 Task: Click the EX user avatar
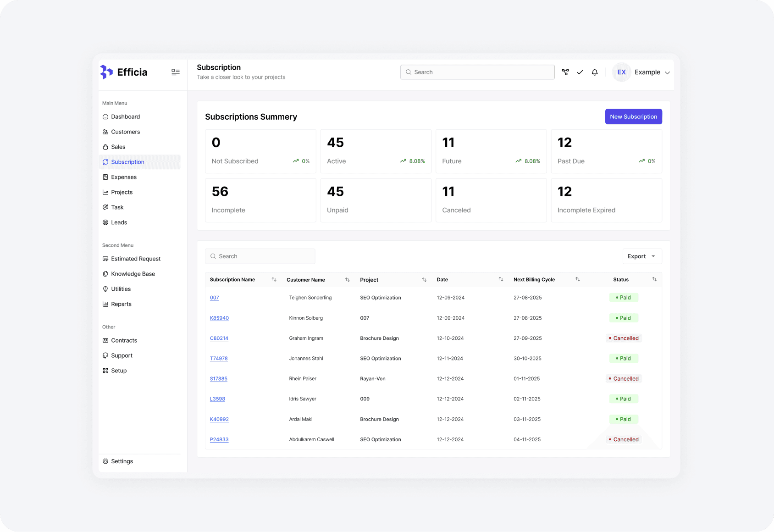tap(622, 72)
